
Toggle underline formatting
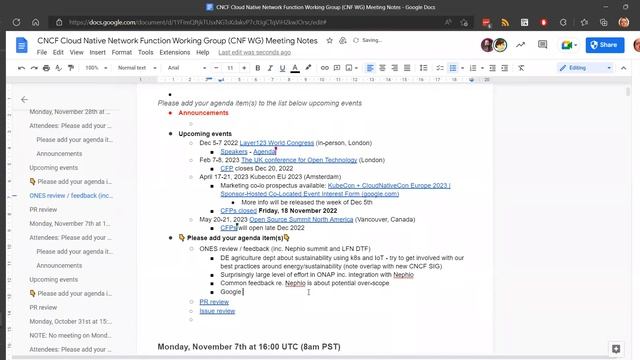click(x=282, y=68)
